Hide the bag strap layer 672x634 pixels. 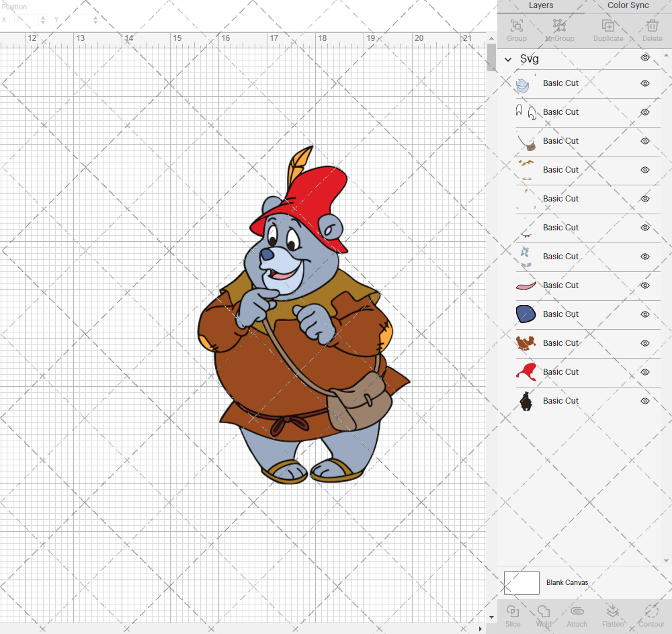point(645,141)
